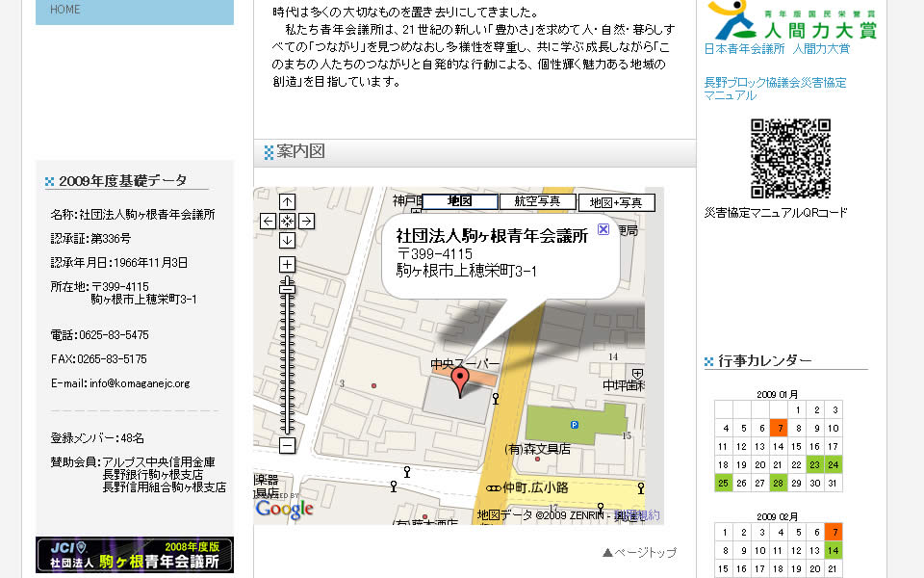This screenshot has width=924, height=578.
Task: Switch map to 地図 view
Action: click(x=460, y=201)
